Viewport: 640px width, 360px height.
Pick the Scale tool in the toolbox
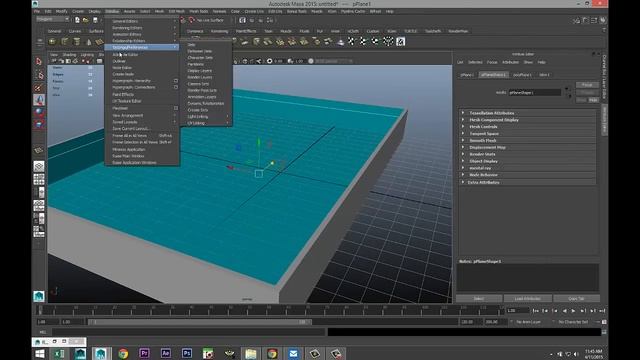tap(39, 124)
